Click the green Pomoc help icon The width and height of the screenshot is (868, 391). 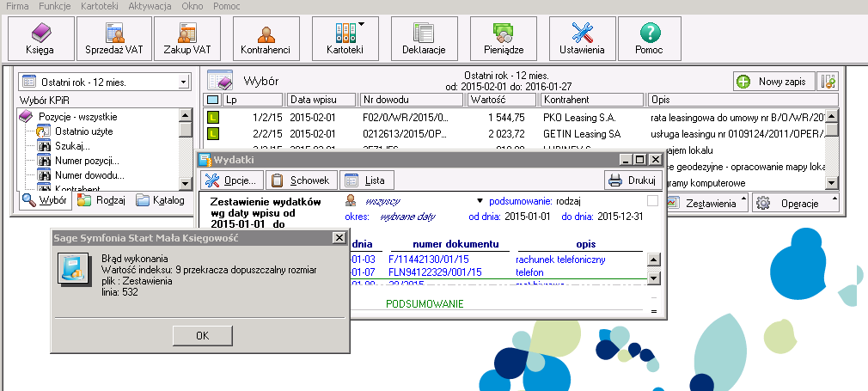(650, 39)
